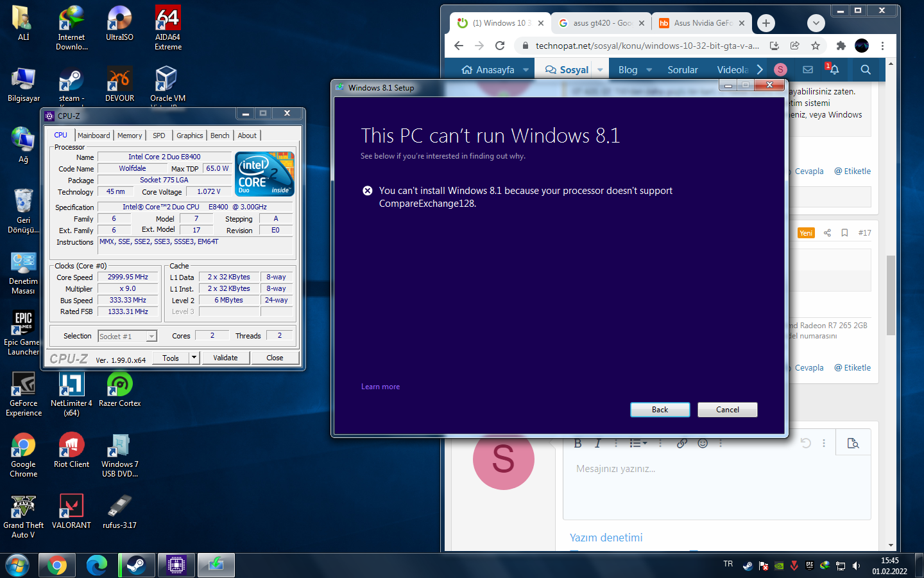The image size is (924, 578).
Task: Open Geri Dönüşüm recycle bin icon
Action: [x=24, y=211]
